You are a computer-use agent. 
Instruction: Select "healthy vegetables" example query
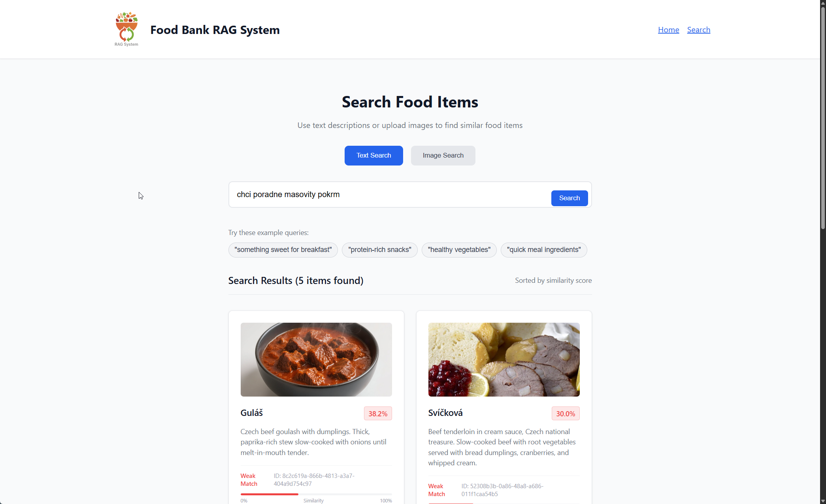[459, 250]
